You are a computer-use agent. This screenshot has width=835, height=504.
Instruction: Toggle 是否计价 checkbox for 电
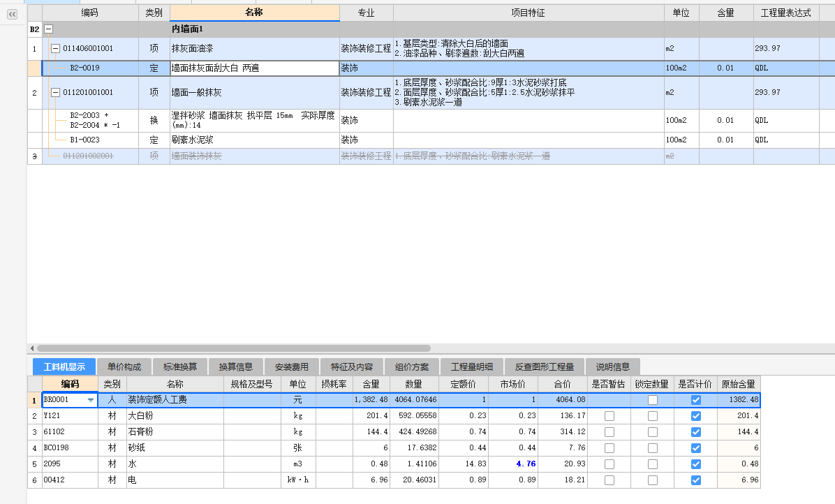[695, 480]
